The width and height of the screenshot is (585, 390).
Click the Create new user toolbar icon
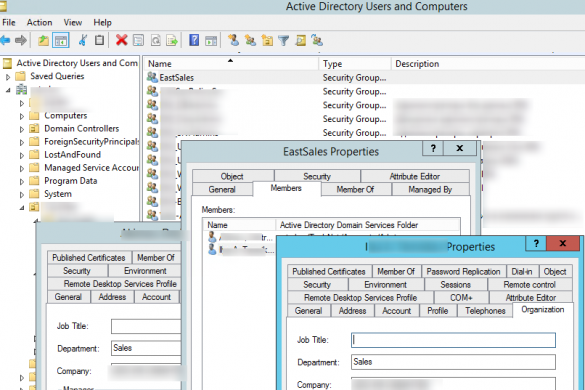[234, 40]
